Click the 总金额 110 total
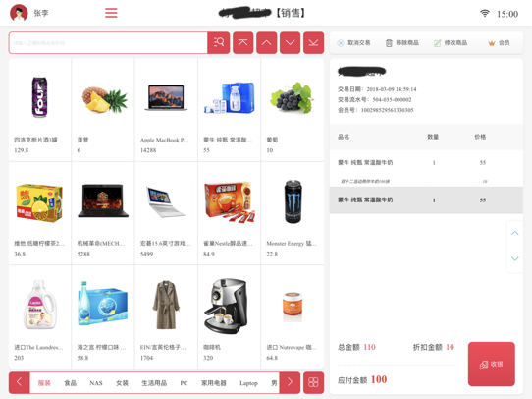 [x=356, y=347]
